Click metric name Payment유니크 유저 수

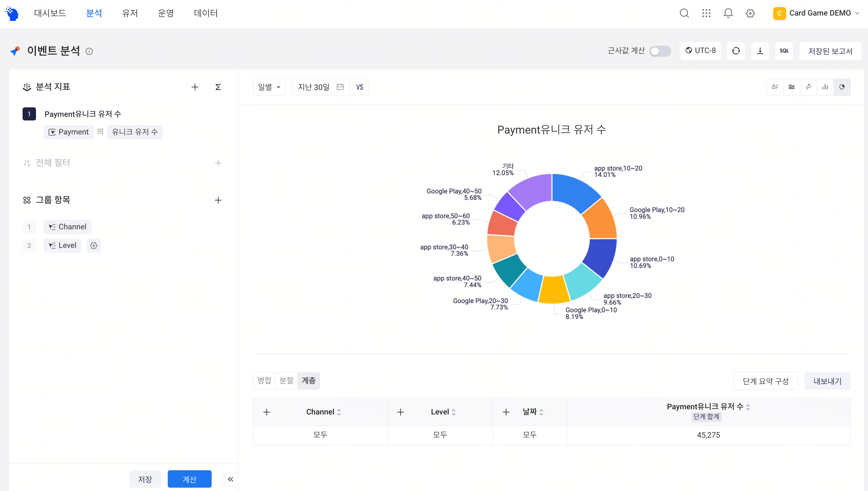point(83,114)
